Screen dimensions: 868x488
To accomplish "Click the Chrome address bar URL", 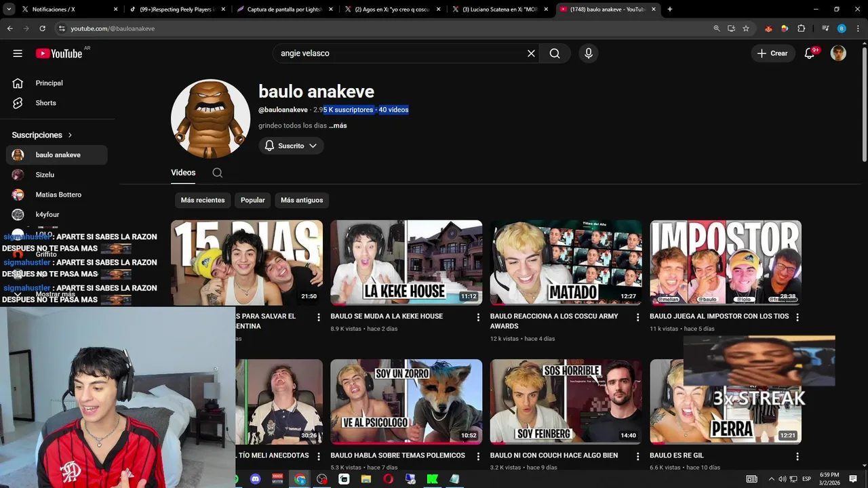I will coord(113,28).
